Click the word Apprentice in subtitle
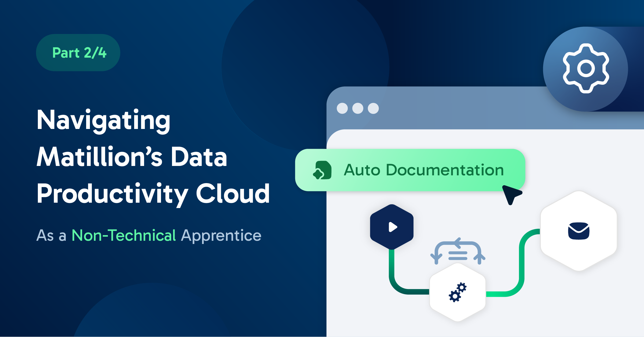This screenshot has height=337, width=644. [x=221, y=235]
